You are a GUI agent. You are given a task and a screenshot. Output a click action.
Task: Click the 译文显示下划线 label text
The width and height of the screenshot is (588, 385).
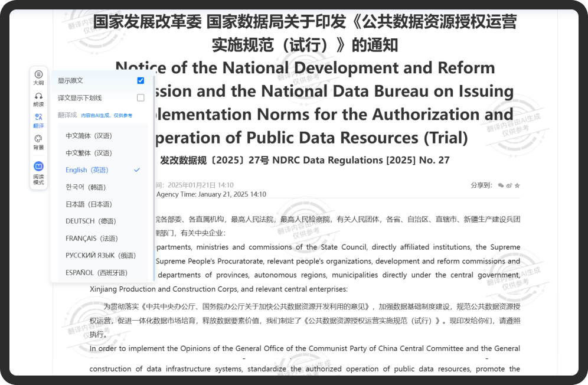[x=80, y=98]
